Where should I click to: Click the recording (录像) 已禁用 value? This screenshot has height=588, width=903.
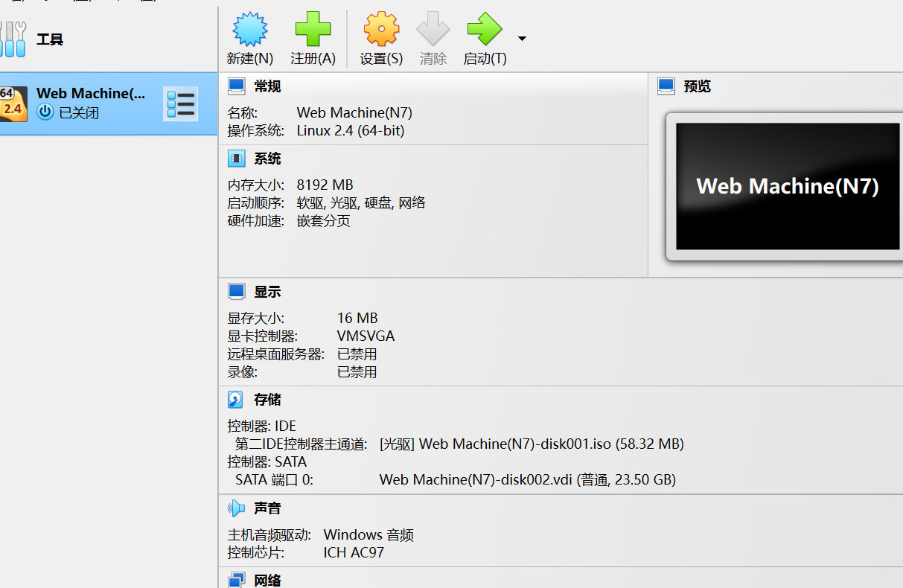tap(357, 372)
